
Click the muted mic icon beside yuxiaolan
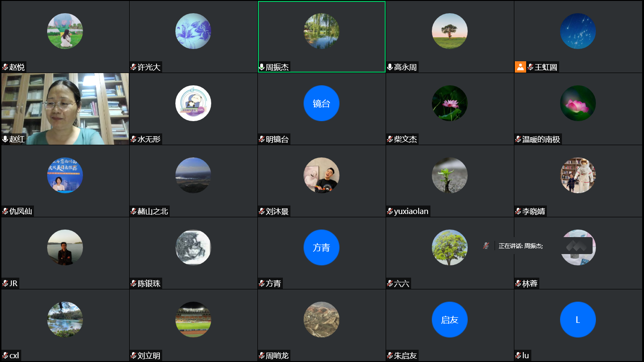click(390, 211)
